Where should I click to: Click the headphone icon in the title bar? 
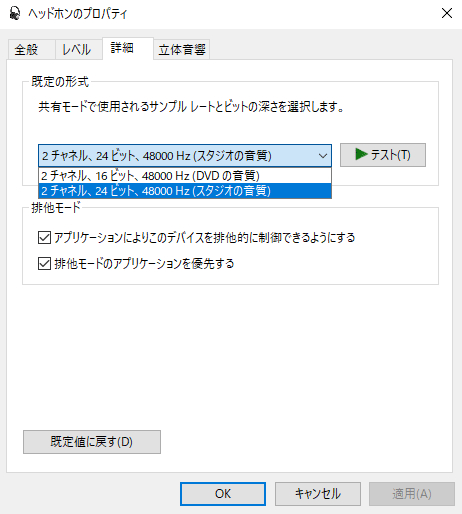pyautogui.click(x=15, y=14)
